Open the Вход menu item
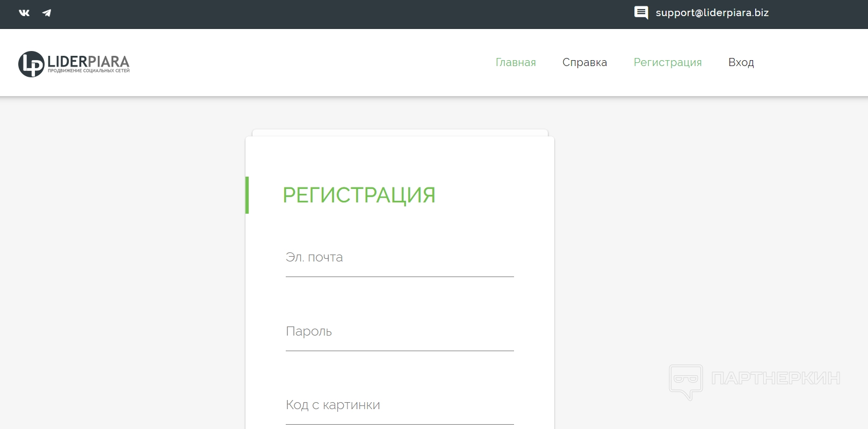Image resolution: width=868 pixels, height=429 pixels. click(741, 62)
